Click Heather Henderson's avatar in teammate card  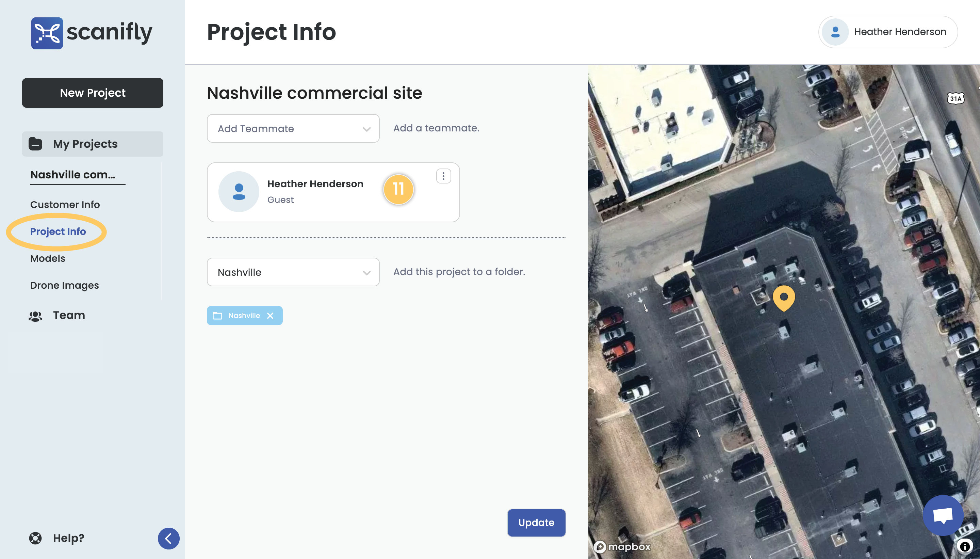(239, 192)
